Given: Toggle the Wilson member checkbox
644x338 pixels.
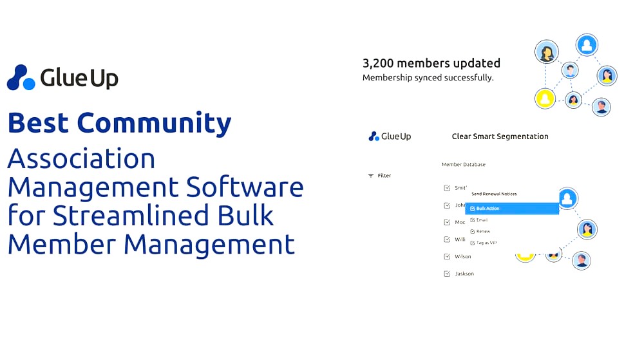Looking at the screenshot, I should point(447,257).
